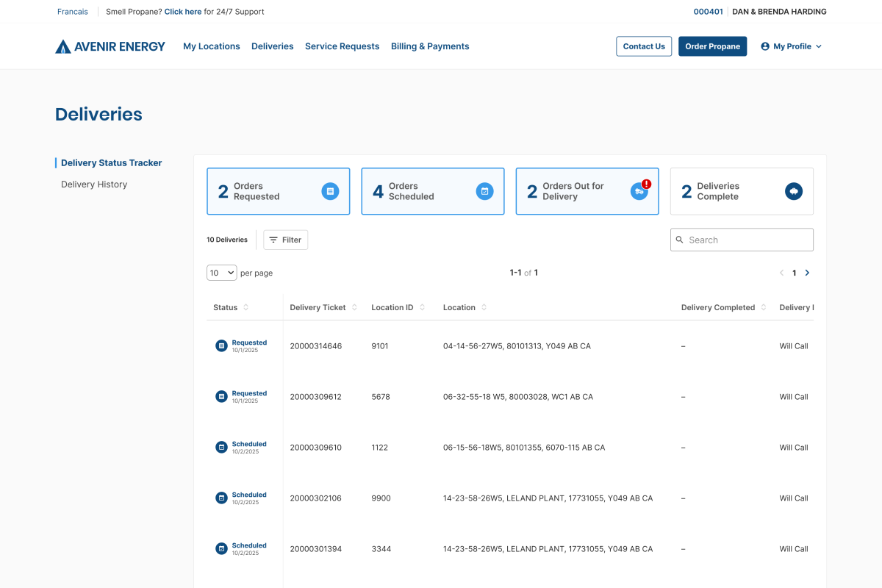The height and width of the screenshot is (588, 882).
Task: Select the 2 Deliveries Complete card
Action: point(742,191)
